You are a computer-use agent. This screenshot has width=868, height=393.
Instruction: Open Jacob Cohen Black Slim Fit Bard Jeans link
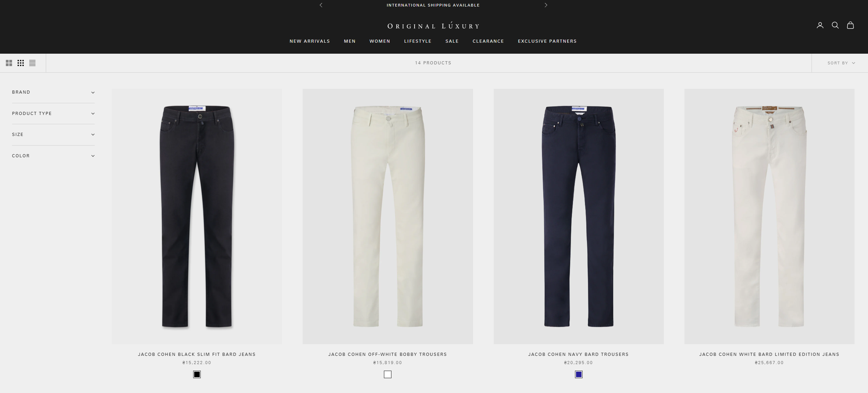(197, 354)
